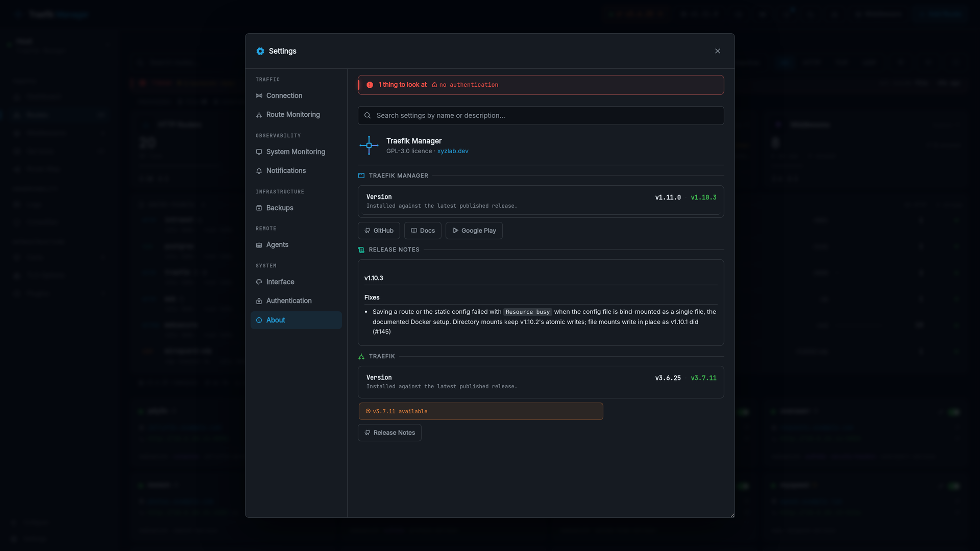Click the Traefik Manager logo icon

coord(369,145)
